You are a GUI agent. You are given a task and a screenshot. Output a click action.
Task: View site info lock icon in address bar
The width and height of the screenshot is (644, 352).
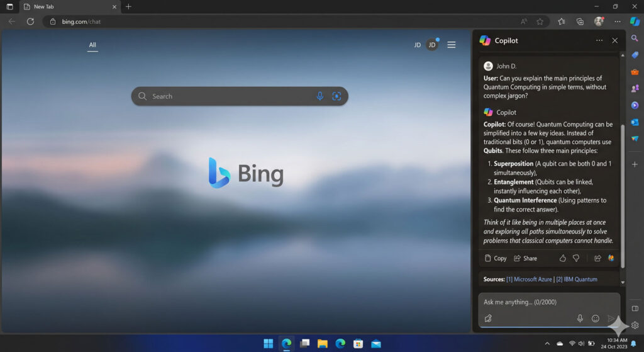coord(53,21)
